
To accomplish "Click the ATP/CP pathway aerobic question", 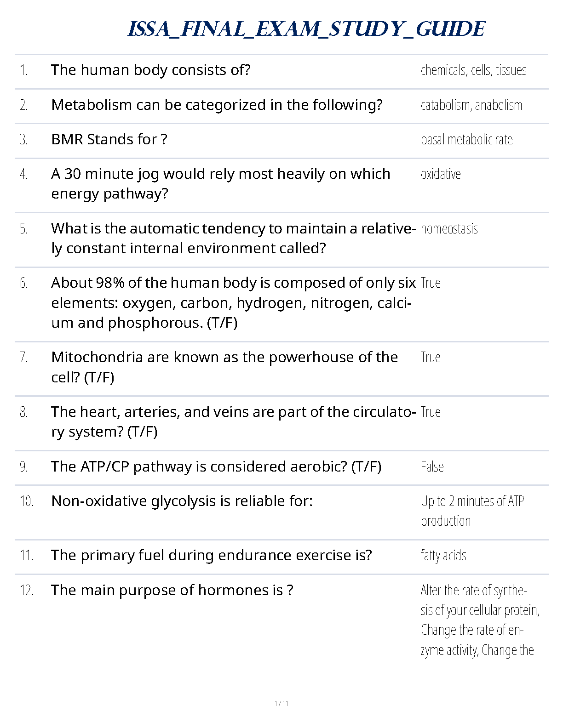I will 216,466.
